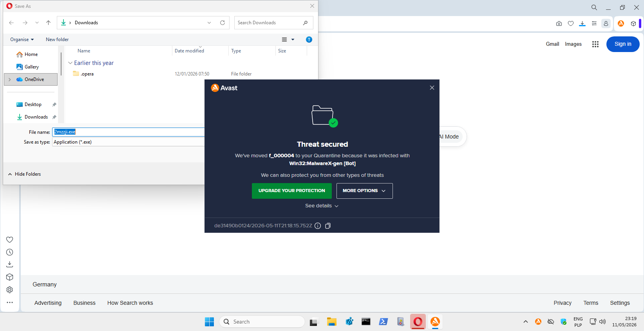The height and width of the screenshot is (331, 644).
Task: Expand See details in Avast popup
Action: pyautogui.click(x=322, y=206)
